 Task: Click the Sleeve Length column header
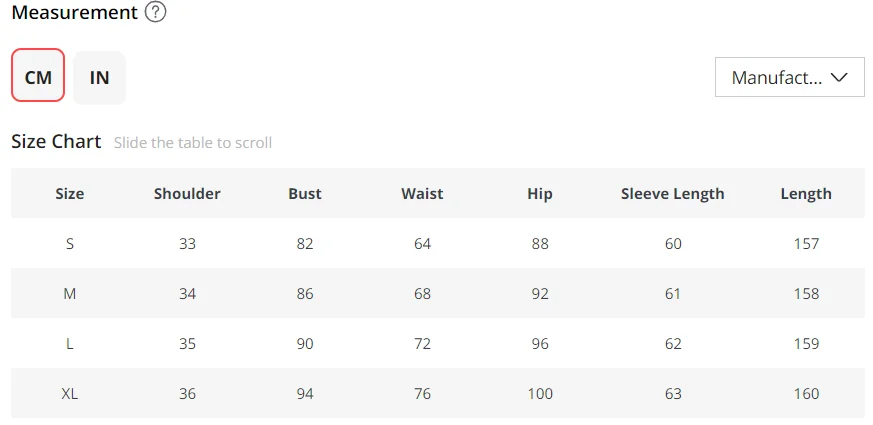(673, 194)
